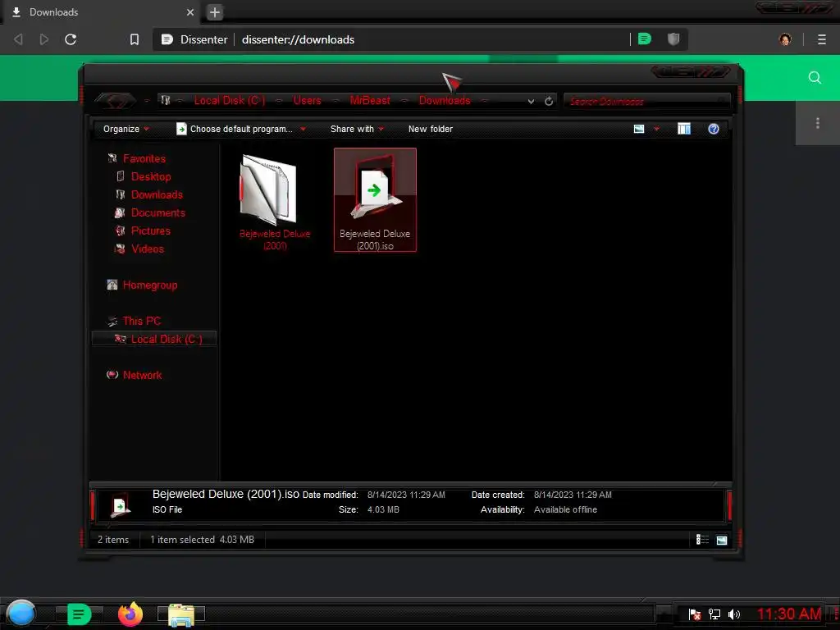Expand the view options dropdown arrow
This screenshot has height=630, width=840.
click(656, 129)
